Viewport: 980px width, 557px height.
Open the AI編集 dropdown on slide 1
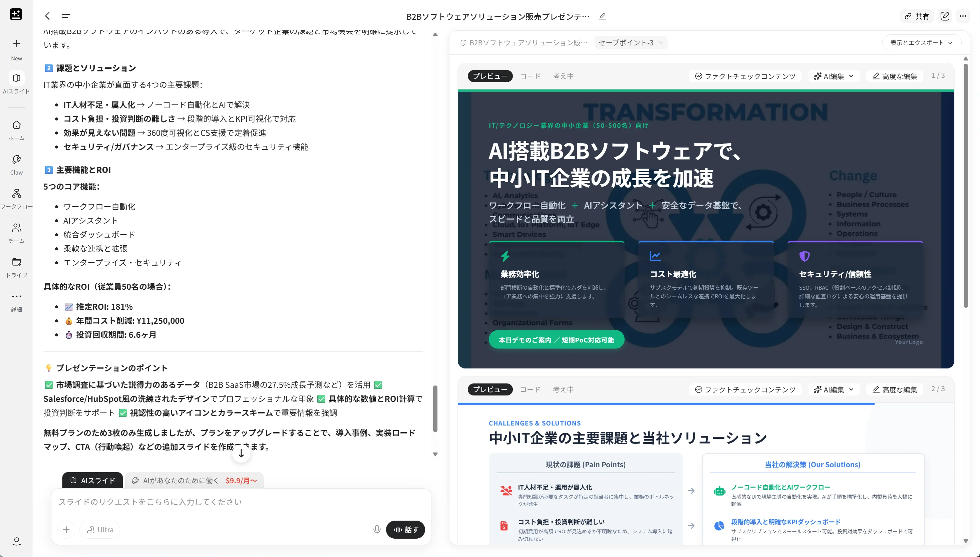click(834, 76)
